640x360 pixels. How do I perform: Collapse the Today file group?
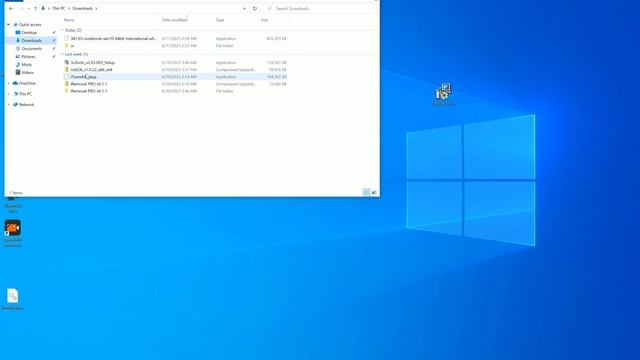point(62,30)
